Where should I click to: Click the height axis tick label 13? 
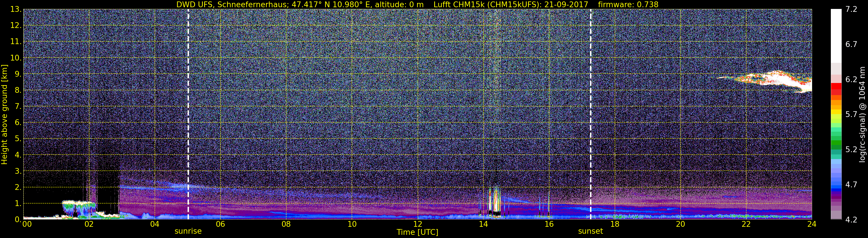(16, 10)
